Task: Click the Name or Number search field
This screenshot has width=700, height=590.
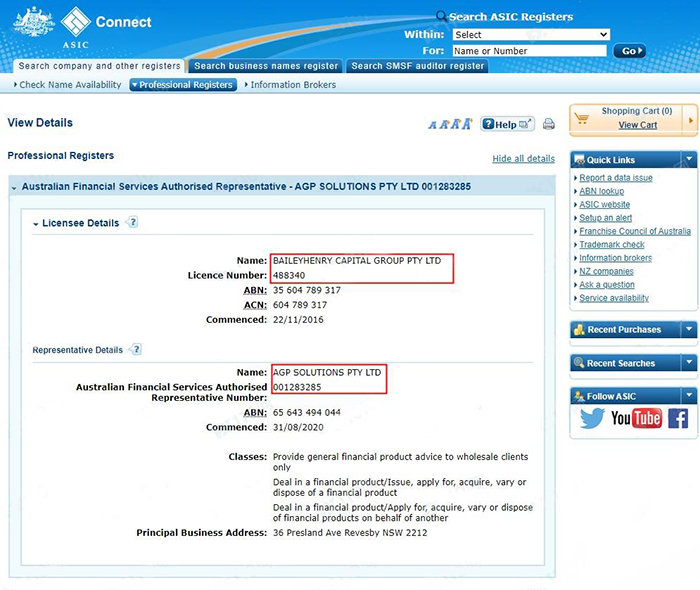Action: 529,51
